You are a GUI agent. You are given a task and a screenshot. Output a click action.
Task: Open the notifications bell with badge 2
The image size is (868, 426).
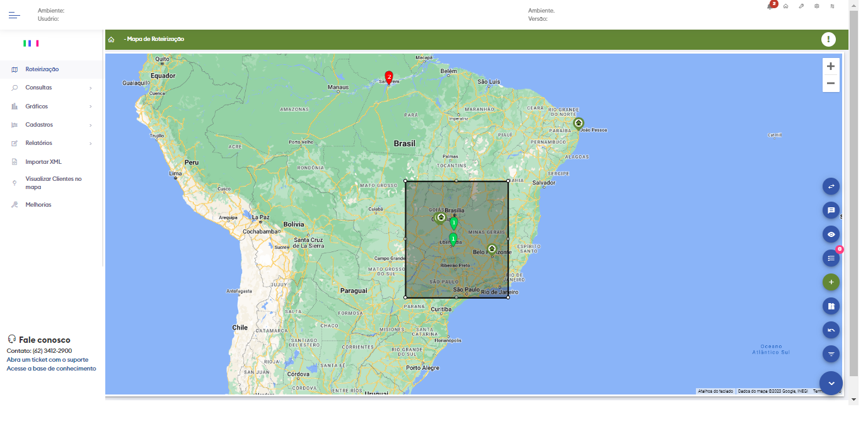click(770, 6)
